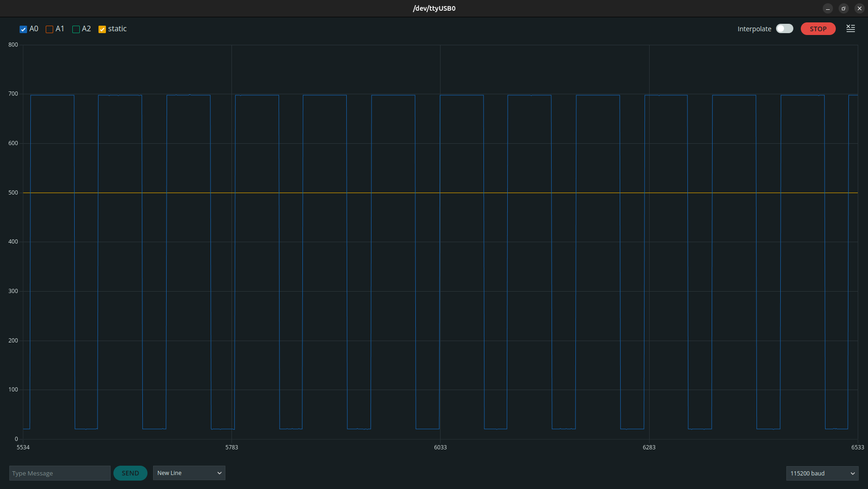Click the A1 legend label
The height and width of the screenshot is (489, 868).
60,29
